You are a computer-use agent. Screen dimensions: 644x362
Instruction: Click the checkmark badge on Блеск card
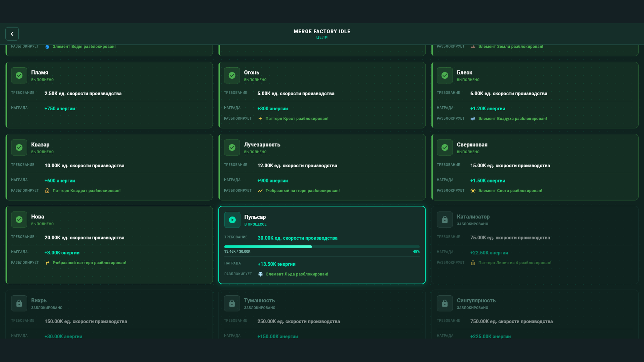445,75
